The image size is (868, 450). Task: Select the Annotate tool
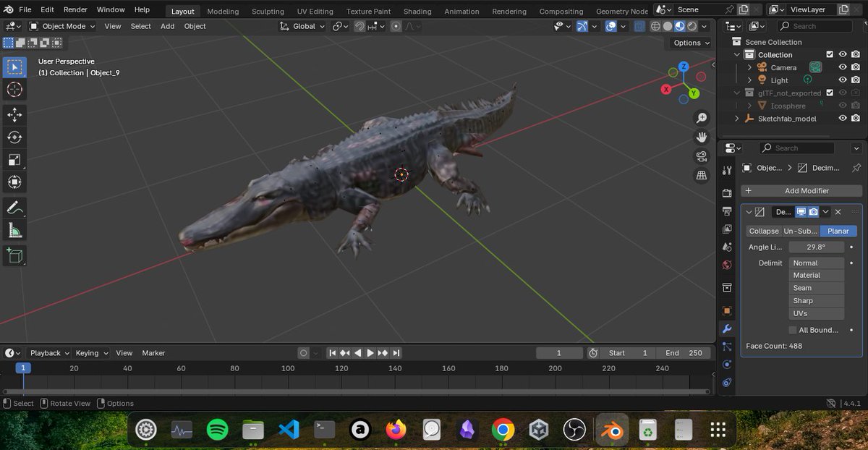point(14,208)
